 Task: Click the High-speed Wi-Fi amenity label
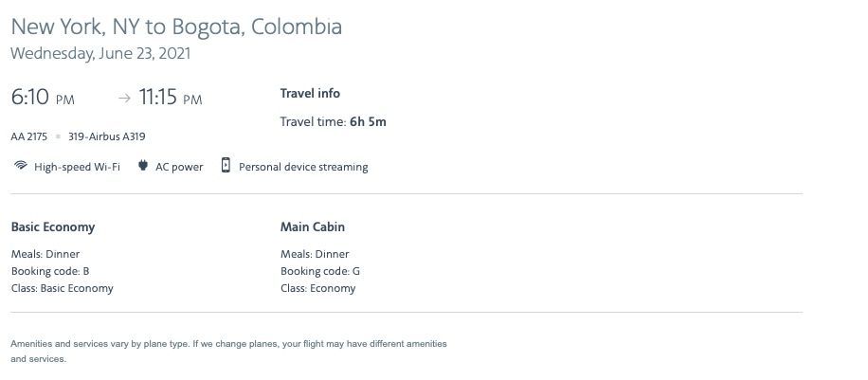click(77, 167)
